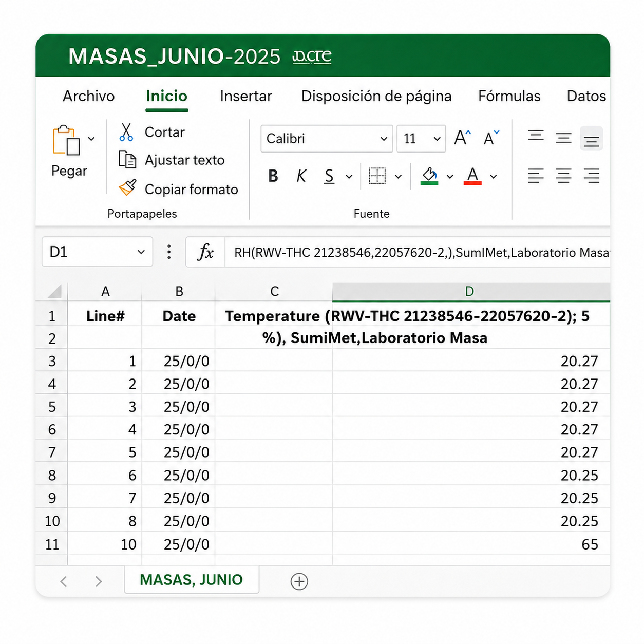The width and height of the screenshot is (644, 644).
Task: Click the cell with value 65
Action: click(471, 544)
